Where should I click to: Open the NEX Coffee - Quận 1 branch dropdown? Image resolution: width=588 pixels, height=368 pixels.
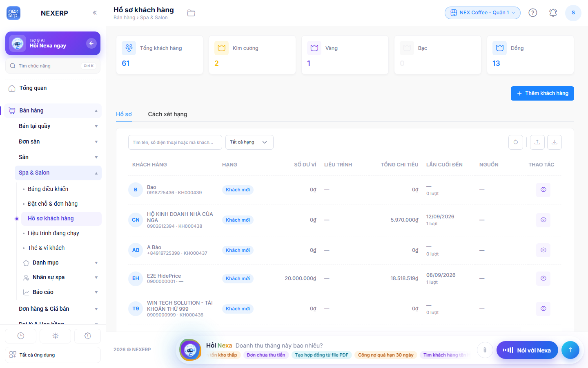point(483,13)
